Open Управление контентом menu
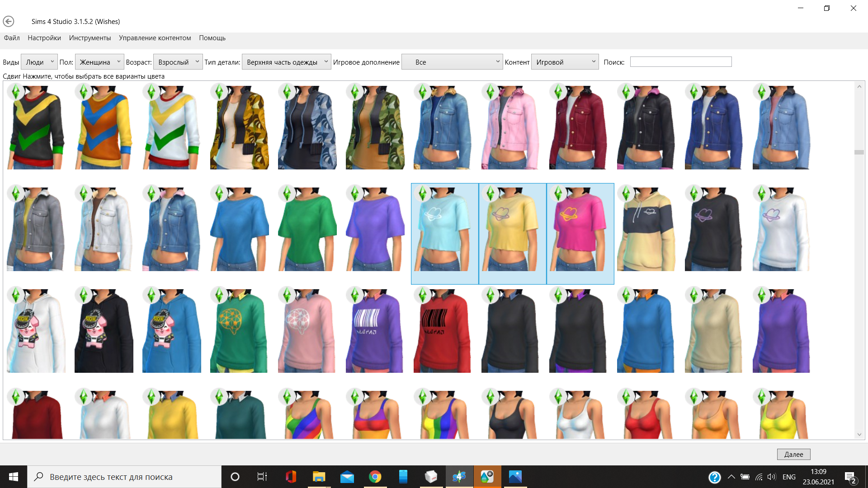The height and width of the screenshot is (488, 868). (x=155, y=38)
